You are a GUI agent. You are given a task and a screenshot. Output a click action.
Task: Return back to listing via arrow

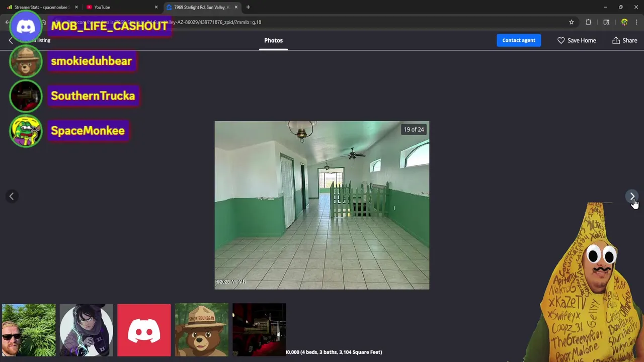click(x=11, y=40)
